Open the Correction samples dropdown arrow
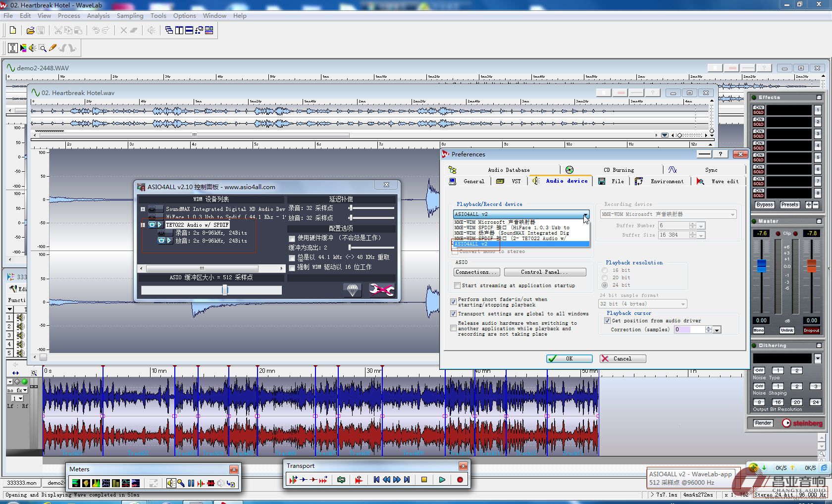This screenshot has width=832, height=504. pyautogui.click(x=717, y=330)
